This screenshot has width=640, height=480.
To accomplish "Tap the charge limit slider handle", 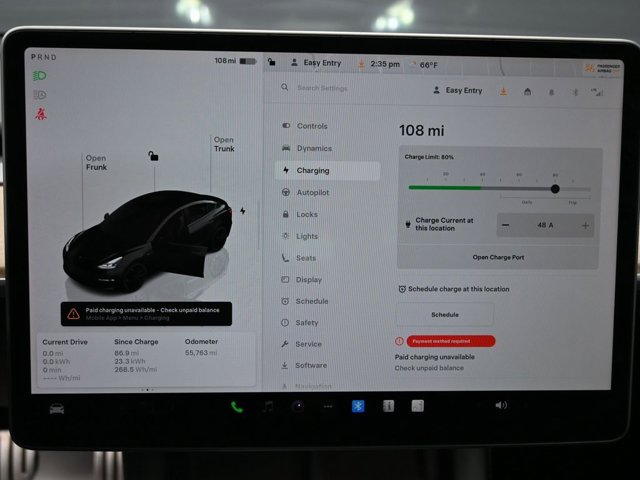I will (555, 189).
